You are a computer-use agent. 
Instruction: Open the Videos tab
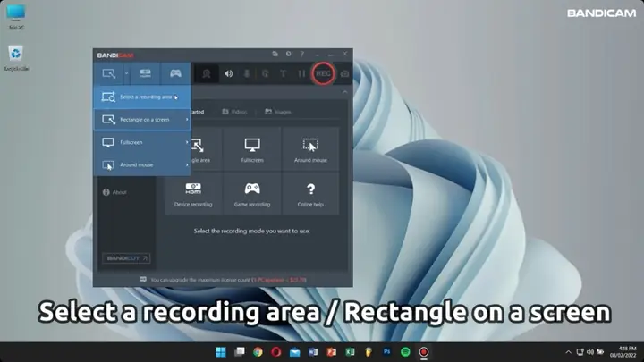(x=234, y=112)
